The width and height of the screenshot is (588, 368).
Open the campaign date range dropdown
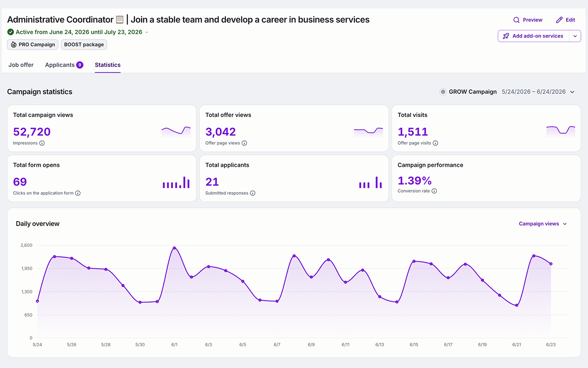(572, 92)
